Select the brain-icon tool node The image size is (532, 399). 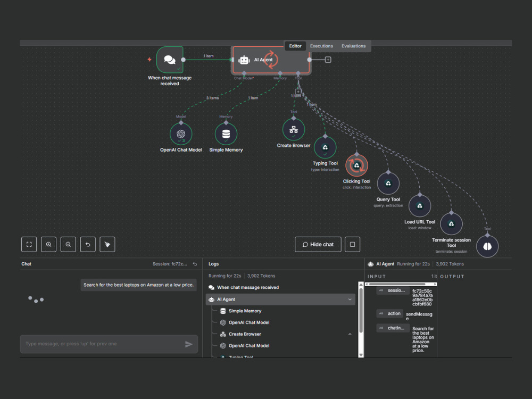487,246
